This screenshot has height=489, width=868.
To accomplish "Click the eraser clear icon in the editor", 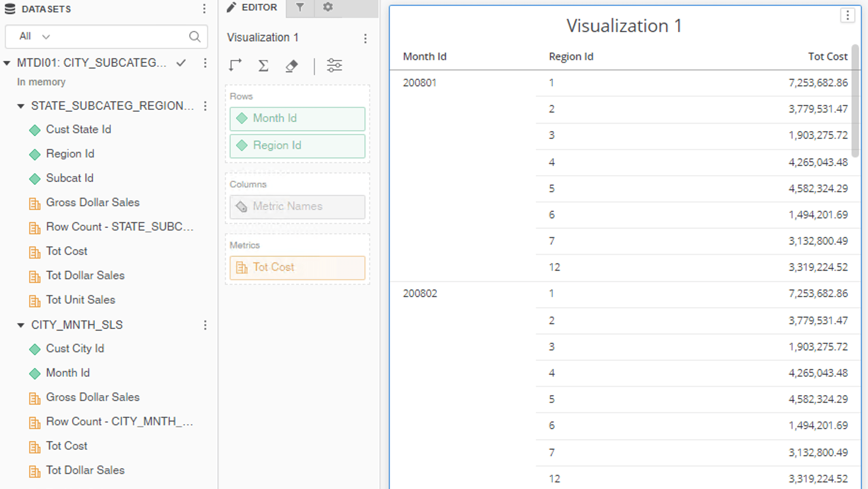I will coord(291,65).
